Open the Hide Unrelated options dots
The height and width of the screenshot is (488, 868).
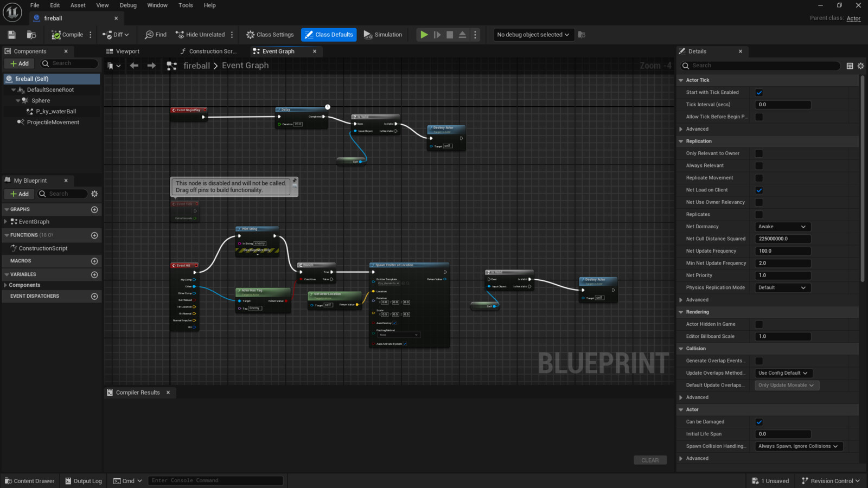(x=232, y=35)
